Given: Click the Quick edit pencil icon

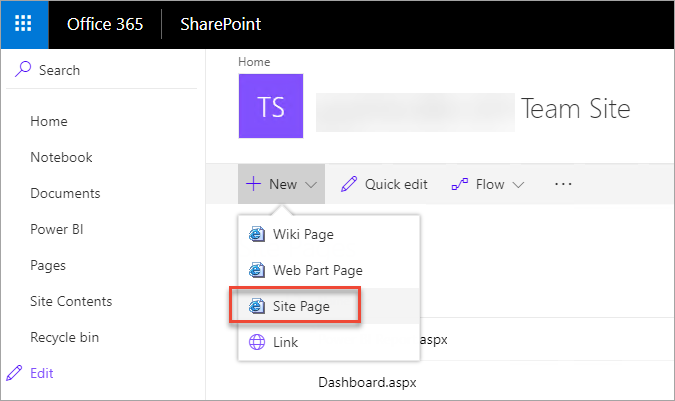Looking at the screenshot, I should (349, 184).
